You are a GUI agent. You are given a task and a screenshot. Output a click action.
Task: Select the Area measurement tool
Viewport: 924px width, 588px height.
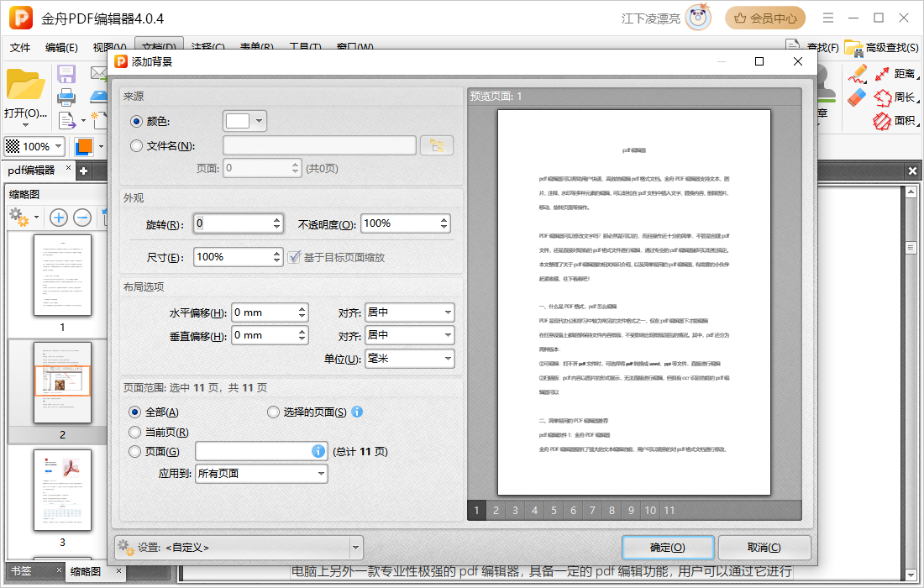pos(896,121)
